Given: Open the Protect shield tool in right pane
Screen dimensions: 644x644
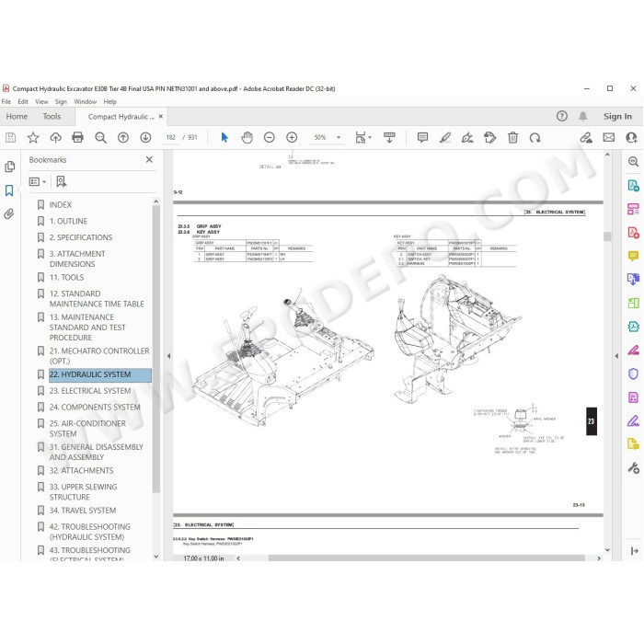Looking at the screenshot, I should pyautogui.click(x=633, y=374).
